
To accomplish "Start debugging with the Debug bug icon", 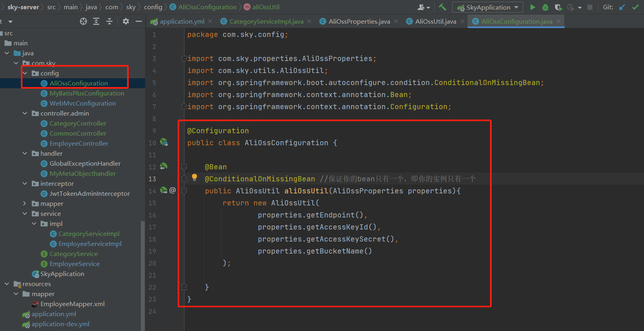I will [x=545, y=7].
